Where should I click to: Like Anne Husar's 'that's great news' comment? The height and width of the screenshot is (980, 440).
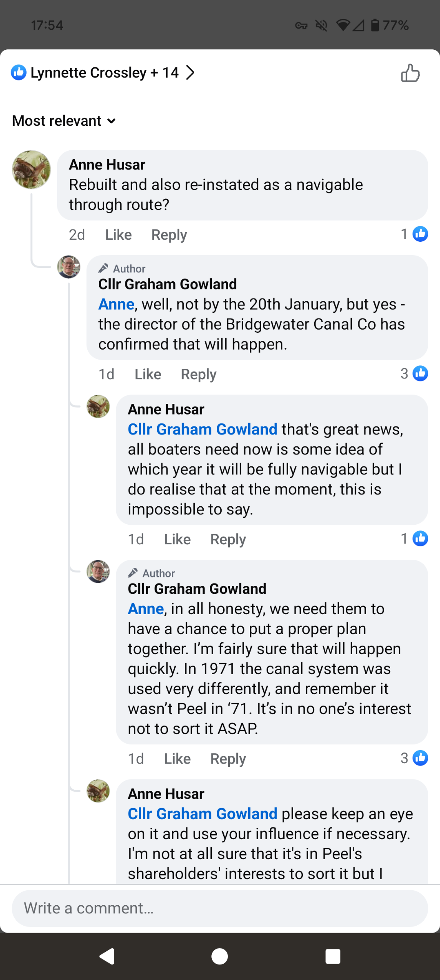[x=177, y=539]
